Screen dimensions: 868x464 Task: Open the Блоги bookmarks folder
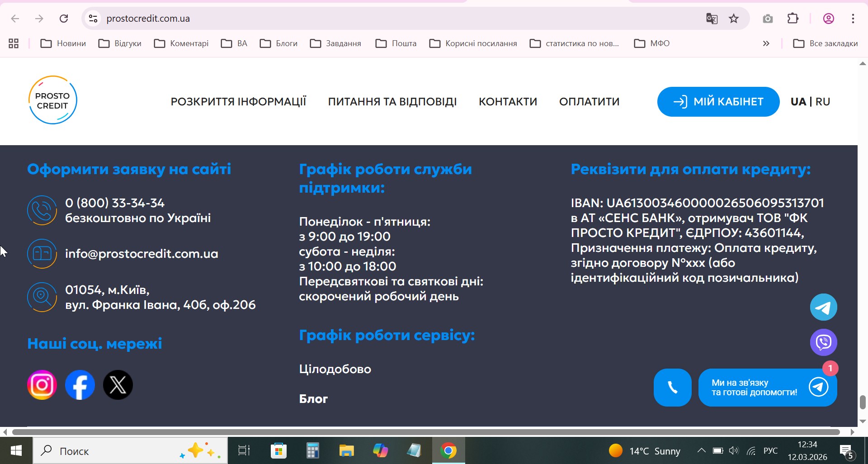(x=278, y=43)
